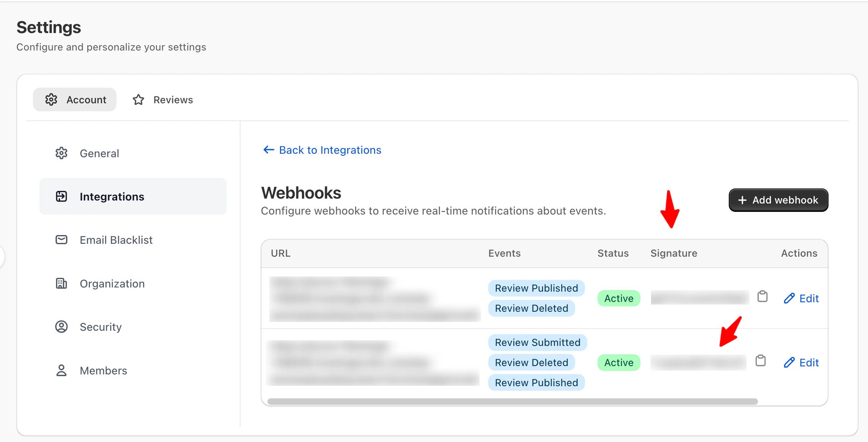Click the Organization building icon
The width and height of the screenshot is (868, 442).
tap(61, 283)
